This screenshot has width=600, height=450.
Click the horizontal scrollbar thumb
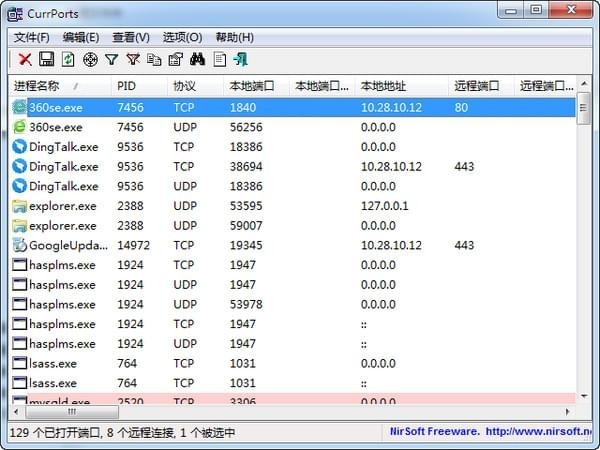click(x=72, y=412)
